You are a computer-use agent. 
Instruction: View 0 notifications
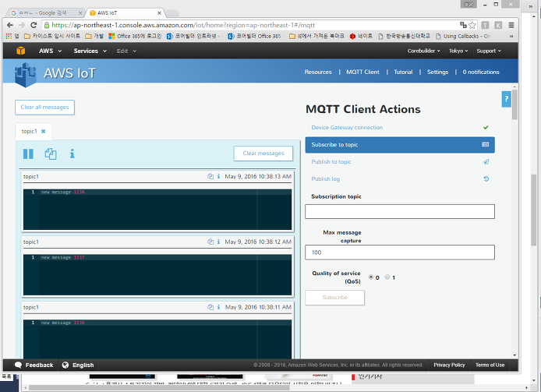tap(481, 72)
